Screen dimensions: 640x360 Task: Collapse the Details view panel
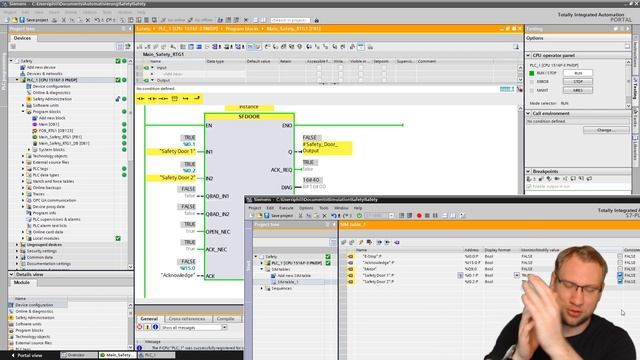tap(11, 275)
